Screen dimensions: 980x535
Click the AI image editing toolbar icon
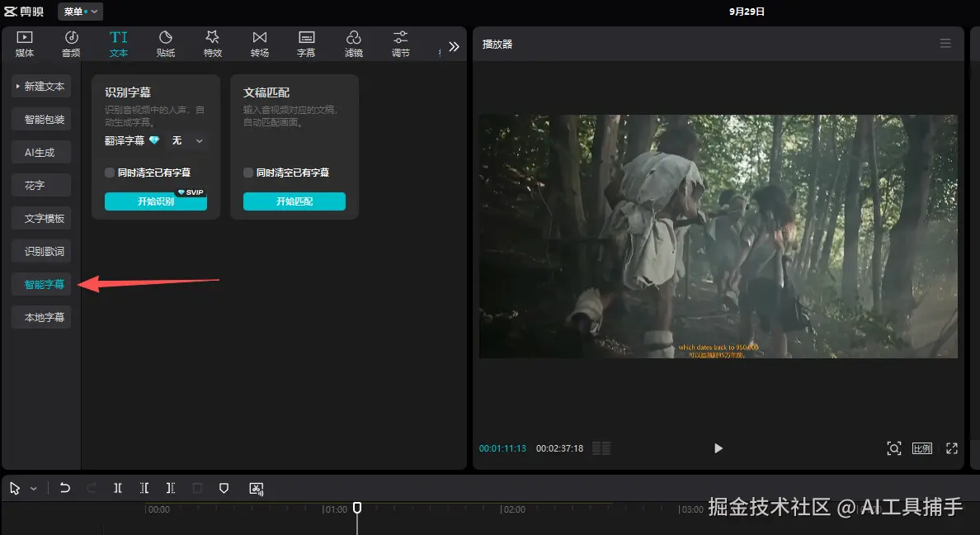257,489
